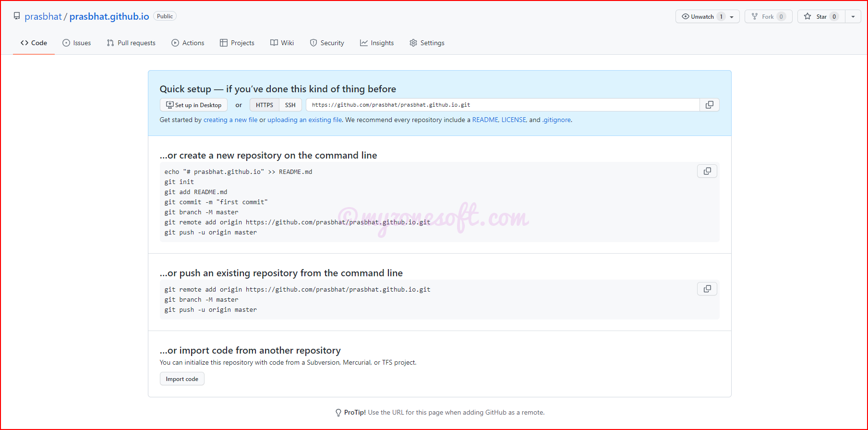This screenshot has width=868, height=430.
Task: Switch to the Actions tab
Action: [x=188, y=43]
